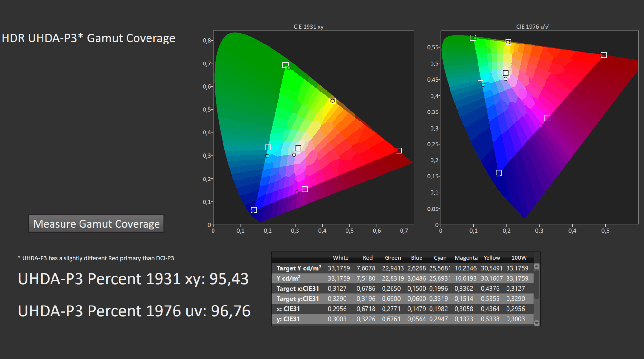Viewport: 644px width, 359px height.
Task: Click red target square in CIE 1931 chart
Action: [x=399, y=150]
